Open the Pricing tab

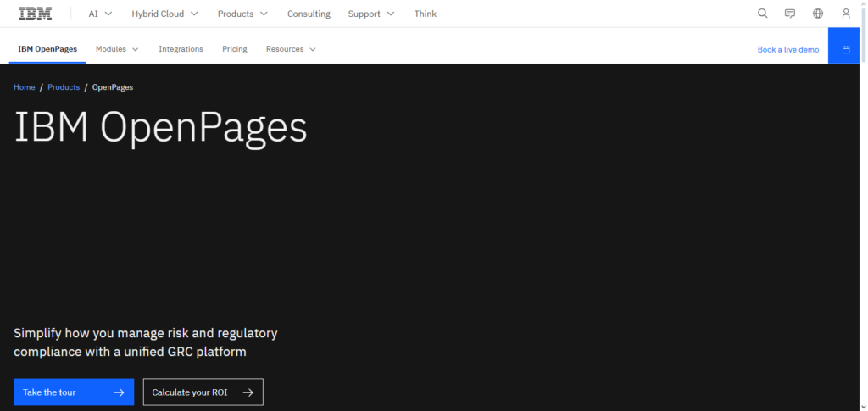[x=235, y=49]
